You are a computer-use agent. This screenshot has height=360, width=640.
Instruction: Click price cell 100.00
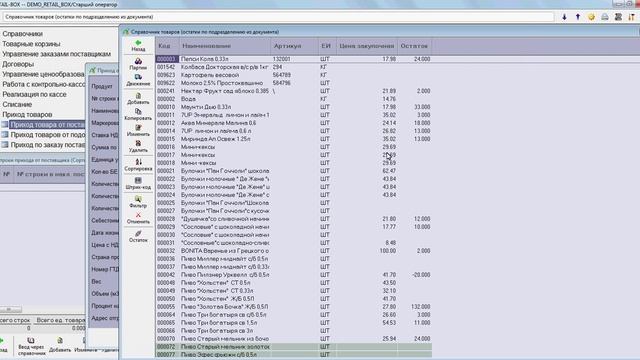click(388, 251)
